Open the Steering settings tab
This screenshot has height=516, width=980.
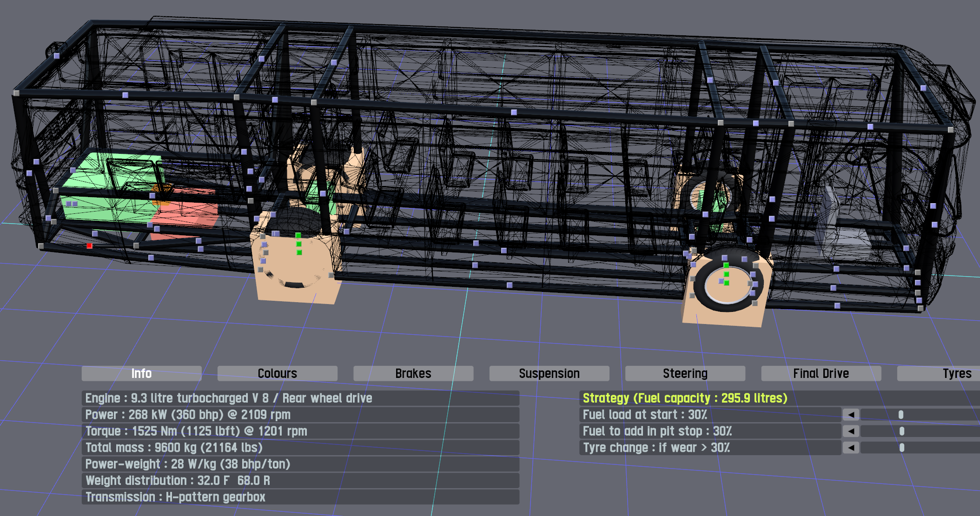(x=685, y=374)
